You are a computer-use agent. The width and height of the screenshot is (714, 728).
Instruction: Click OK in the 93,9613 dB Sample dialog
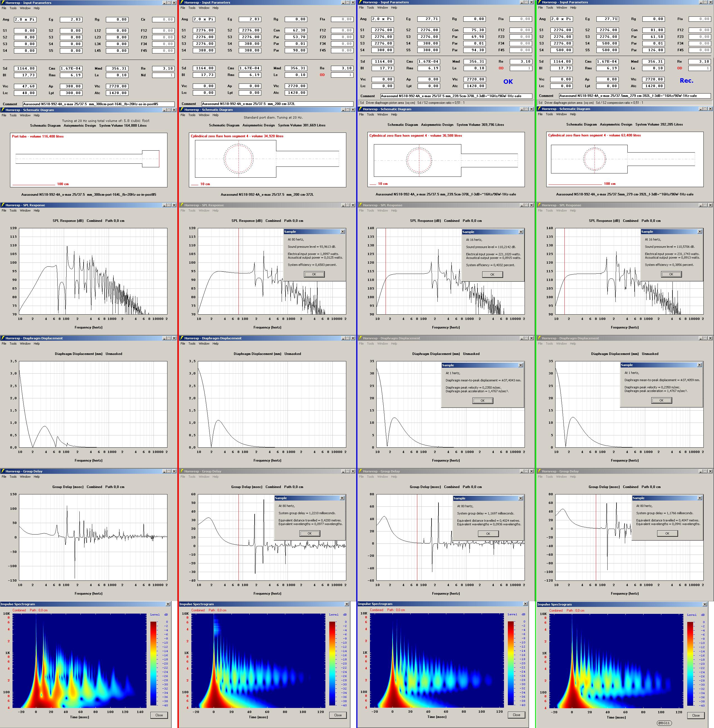(x=314, y=274)
